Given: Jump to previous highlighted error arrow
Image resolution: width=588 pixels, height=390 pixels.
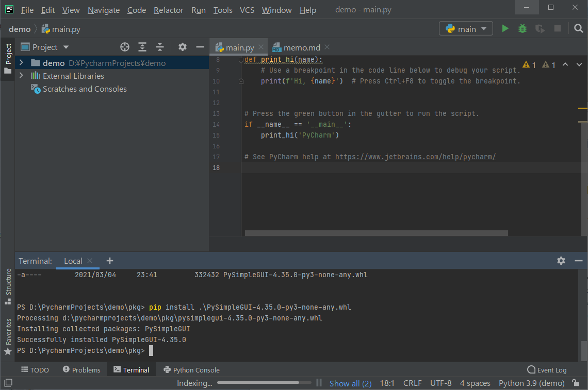Looking at the screenshot, I should pos(565,64).
